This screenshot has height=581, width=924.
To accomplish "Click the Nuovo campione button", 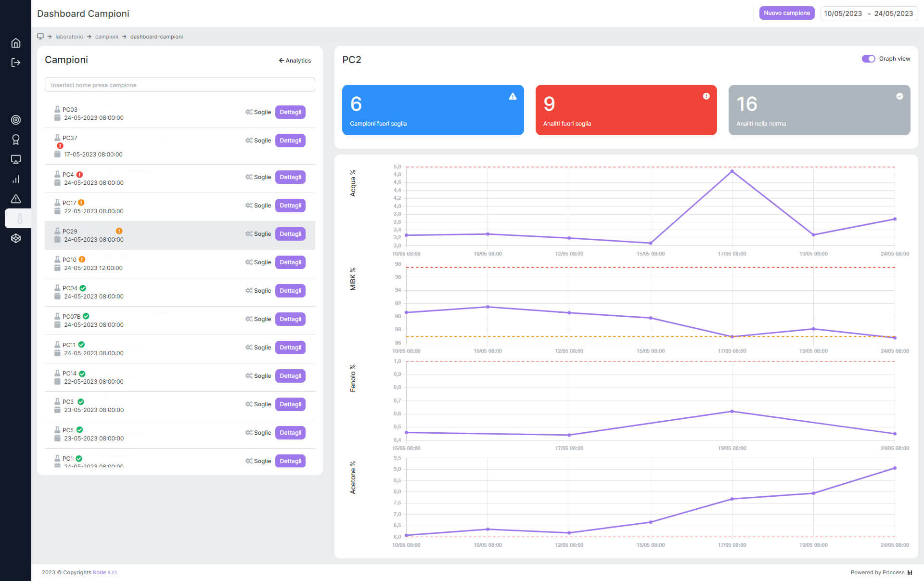I will (786, 13).
